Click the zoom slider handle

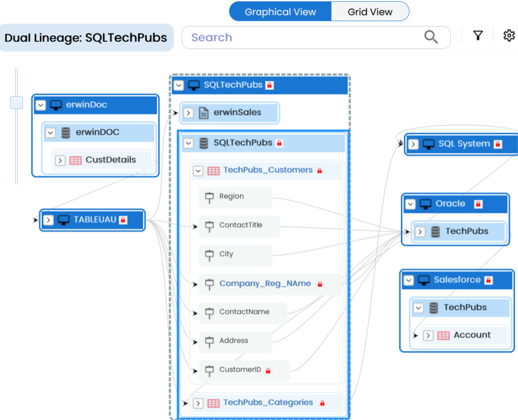point(16,103)
